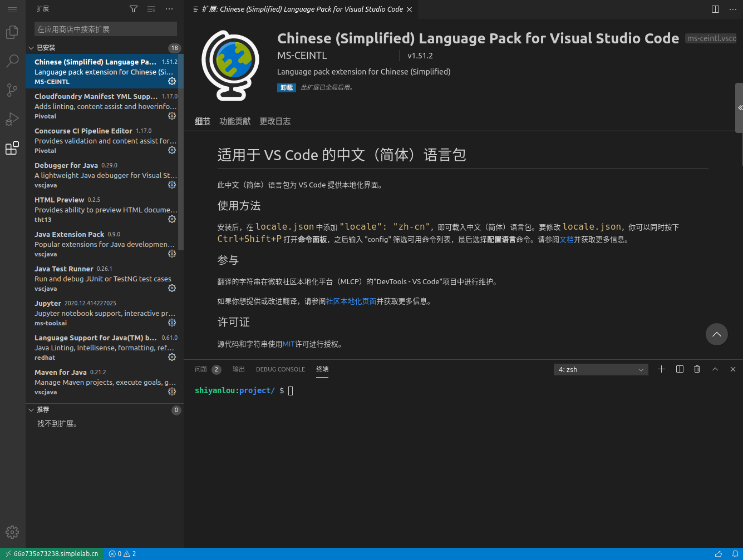Open gear menu for Jupyter extension
The height and width of the screenshot is (560, 743).
pyautogui.click(x=172, y=323)
